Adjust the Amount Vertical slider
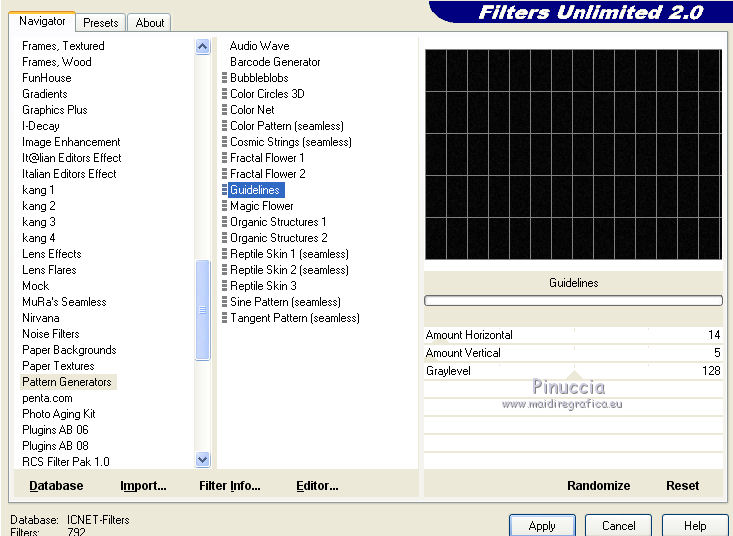 tap(574, 353)
